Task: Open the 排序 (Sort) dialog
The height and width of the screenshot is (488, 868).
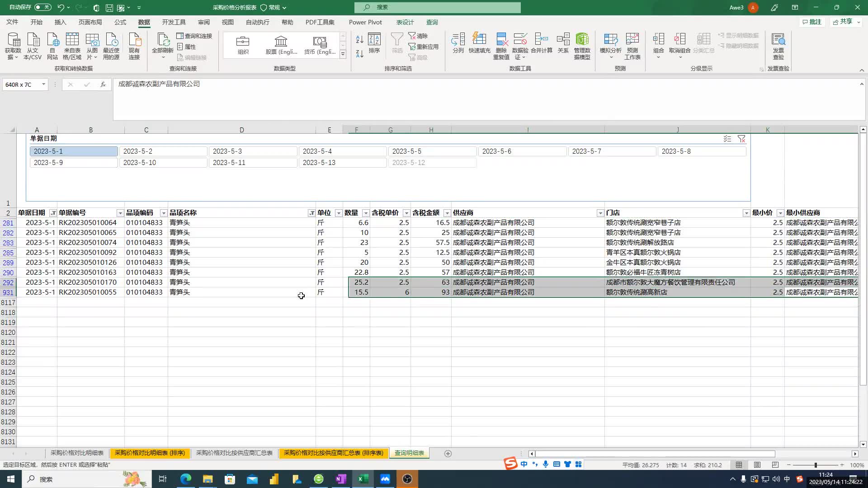Action: 374,43
